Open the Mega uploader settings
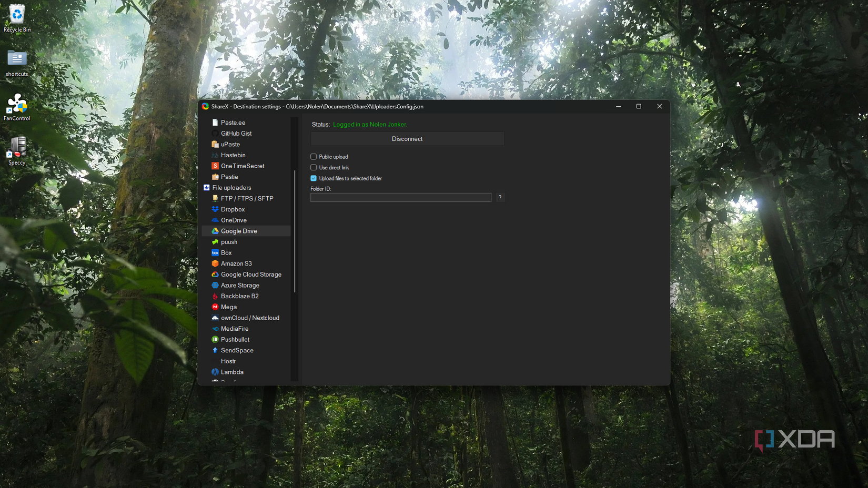The width and height of the screenshot is (868, 488). (x=228, y=307)
